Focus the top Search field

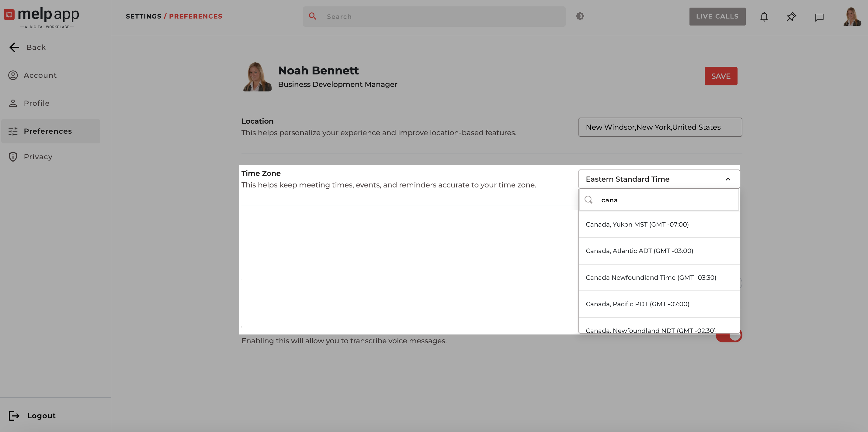[x=434, y=16]
